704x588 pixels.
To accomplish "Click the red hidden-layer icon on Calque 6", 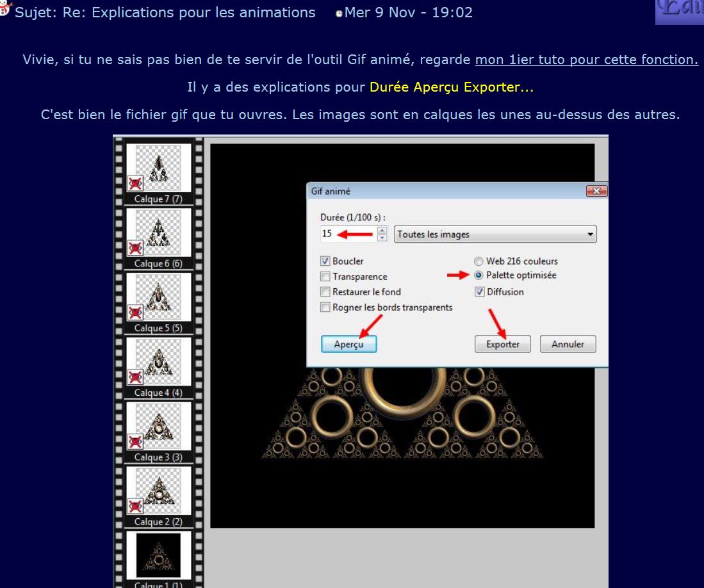I will tap(135, 248).
